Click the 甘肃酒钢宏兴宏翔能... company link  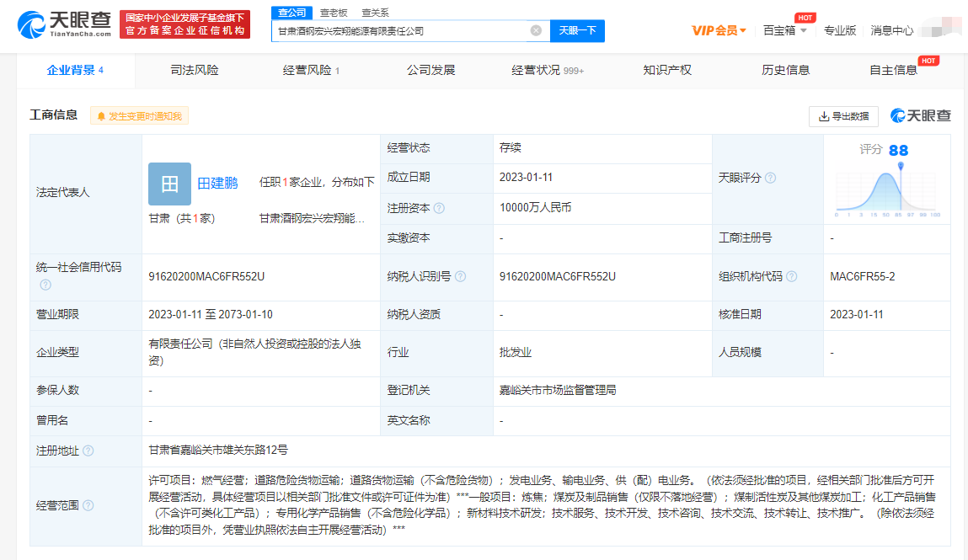pyautogui.click(x=312, y=218)
